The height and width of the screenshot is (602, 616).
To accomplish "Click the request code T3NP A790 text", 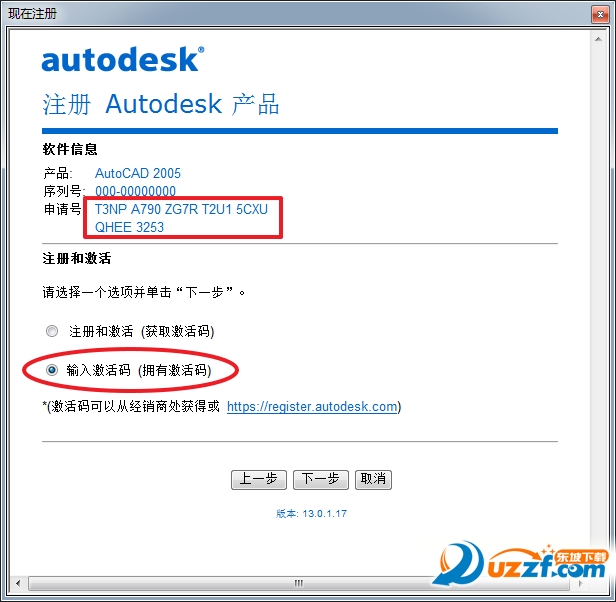I will (x=181, y=209).
